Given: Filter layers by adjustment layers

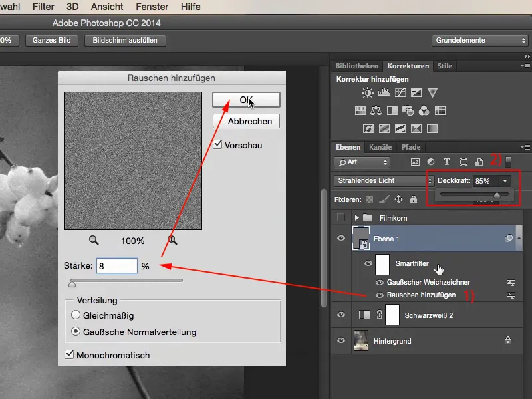Looking at the screenshot, I should tap(431, 162).
